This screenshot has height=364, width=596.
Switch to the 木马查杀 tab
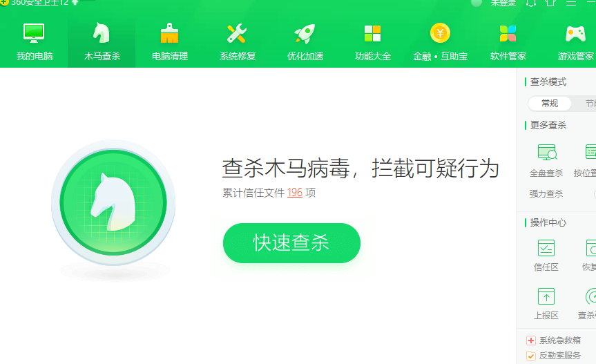tap(102, 42)
